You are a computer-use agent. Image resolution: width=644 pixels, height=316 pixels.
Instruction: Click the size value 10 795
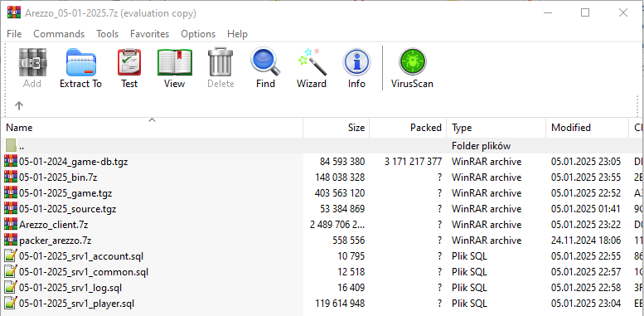click(x=351, y=256)
